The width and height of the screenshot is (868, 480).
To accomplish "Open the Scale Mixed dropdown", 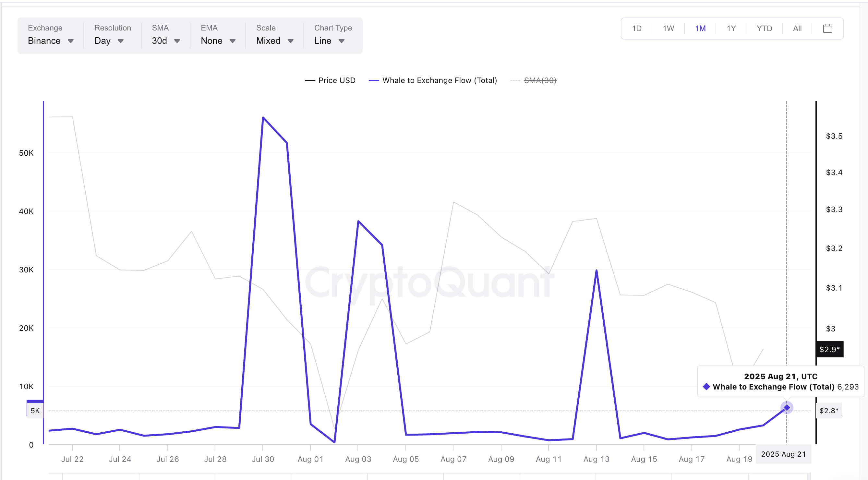I will coord(274,41).
